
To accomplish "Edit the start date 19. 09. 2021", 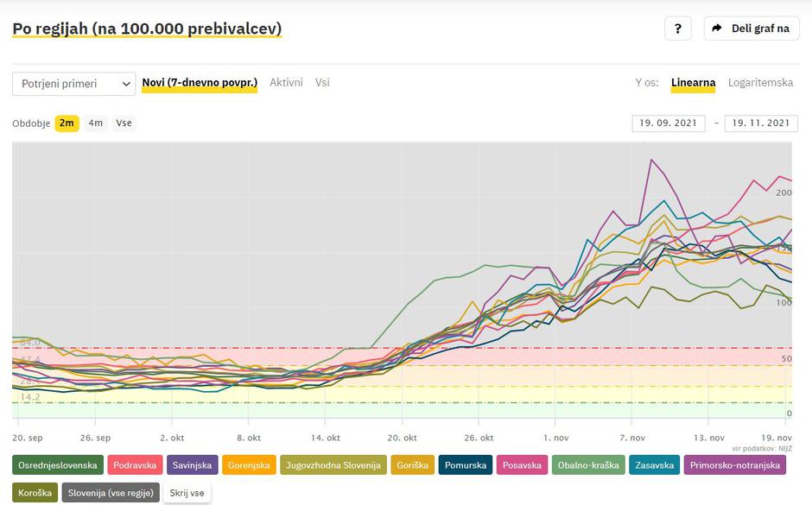I will 668,123.
